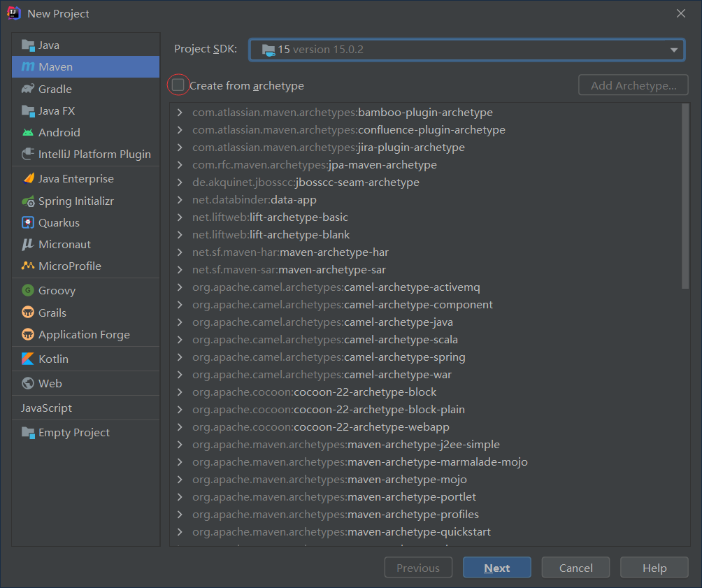
Task: Expand camel-archetype-spring archetype node
Action: click(180, 357)
